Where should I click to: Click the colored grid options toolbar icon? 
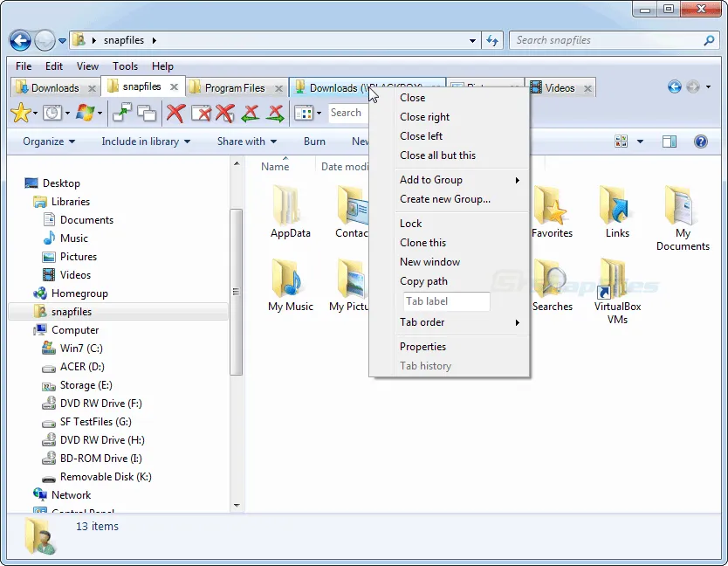304,113
